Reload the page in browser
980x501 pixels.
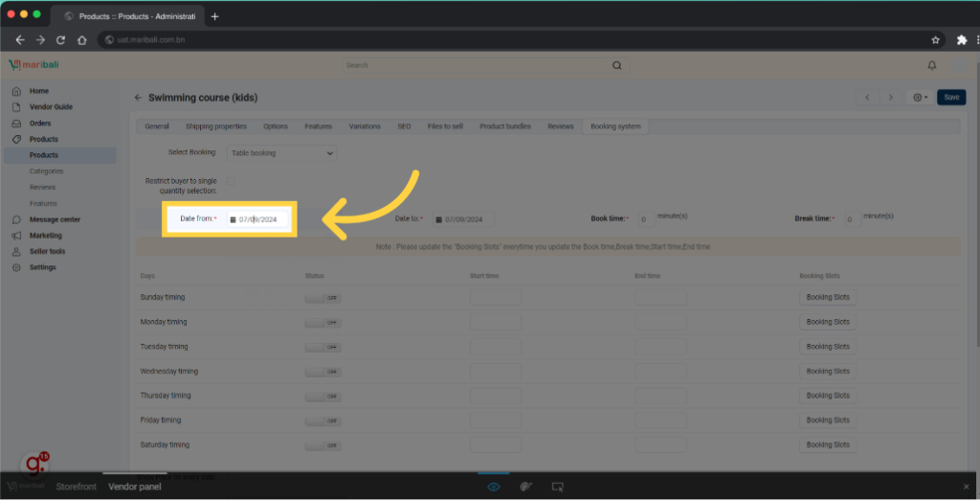(x=61, y=40)
